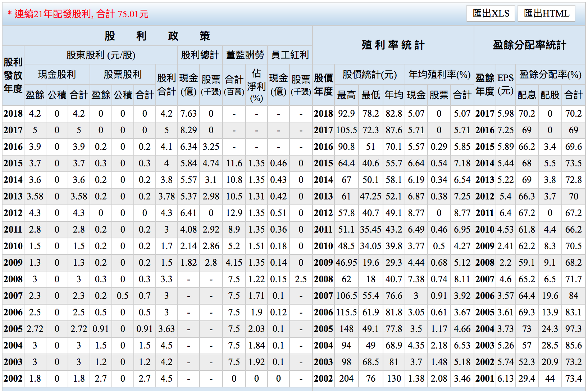Select the 最高 price column header
The width and height of the screenshot is (588, 391).
pos(346,95)
